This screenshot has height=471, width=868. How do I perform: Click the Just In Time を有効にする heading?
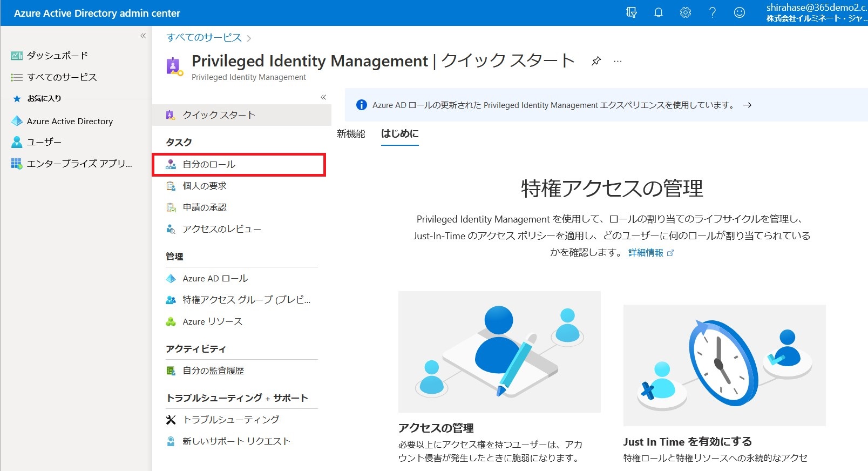[688, 442]
